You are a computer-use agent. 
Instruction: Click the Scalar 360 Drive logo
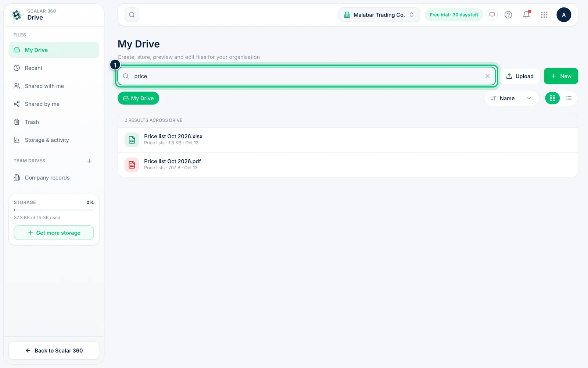pyautogui.click(x=17, y=15)
